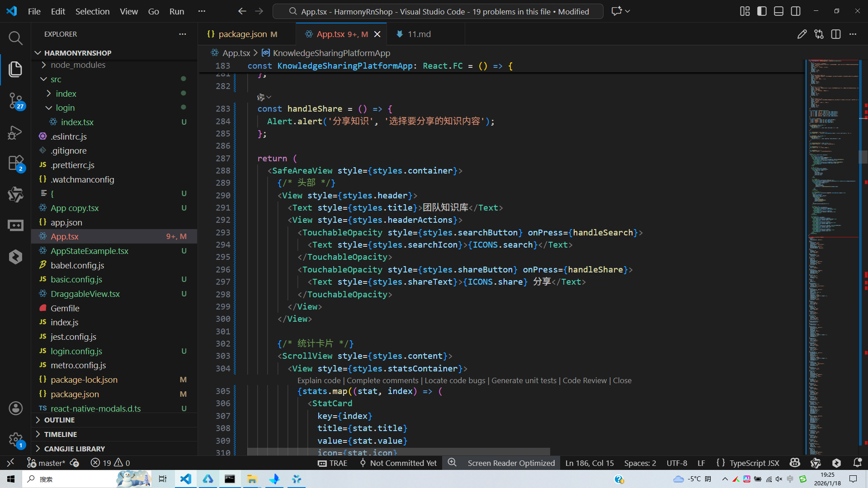Expand the OUTLINE section

click(59, 420)
